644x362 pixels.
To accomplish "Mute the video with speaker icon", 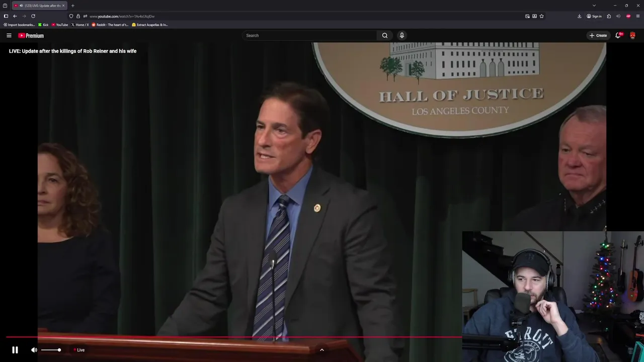I will [x=34, y=350].
